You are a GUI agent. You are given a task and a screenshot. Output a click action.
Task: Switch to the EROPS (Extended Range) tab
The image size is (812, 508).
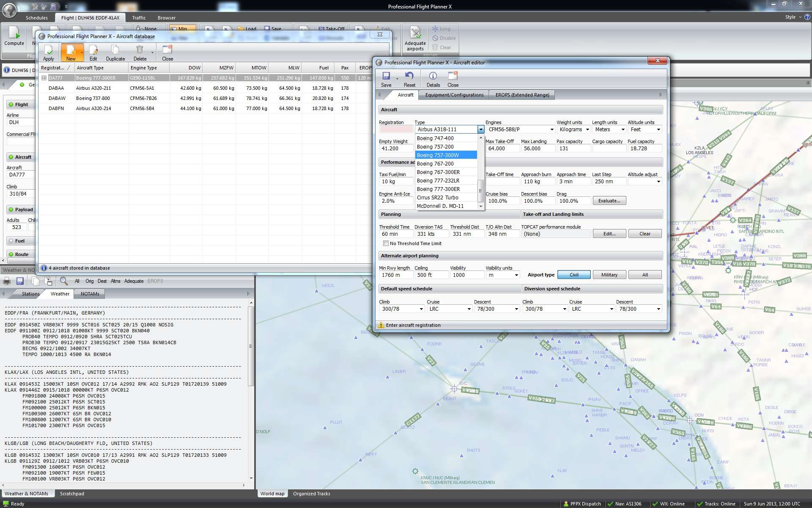pyautogui.click(x=522, y=94)
